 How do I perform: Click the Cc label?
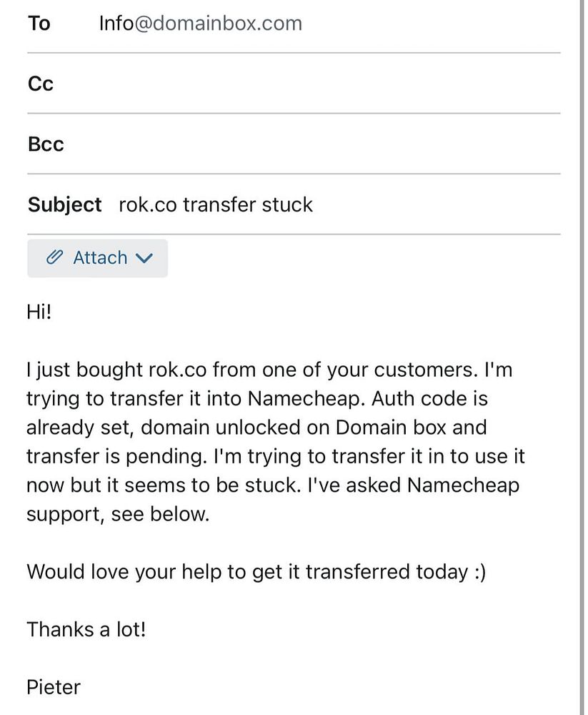coord(41,84)
